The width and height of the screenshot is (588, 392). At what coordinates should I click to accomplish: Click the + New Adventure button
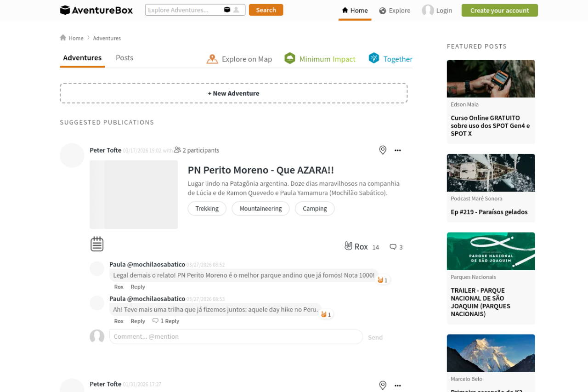(233, 93)
